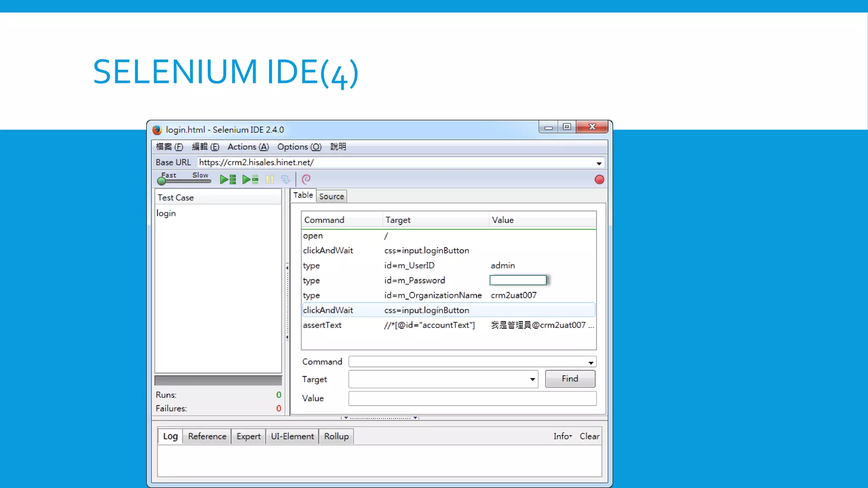The height and width of the screenshot is (488, 868).
Task: Select the type id=m_UserID row
Action: coord(448,266)
